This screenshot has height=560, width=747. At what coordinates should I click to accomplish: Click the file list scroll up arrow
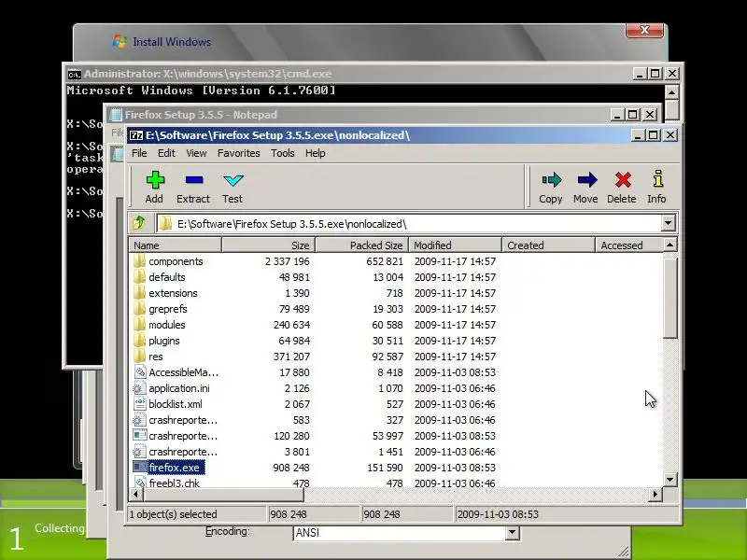coord(670,245)
